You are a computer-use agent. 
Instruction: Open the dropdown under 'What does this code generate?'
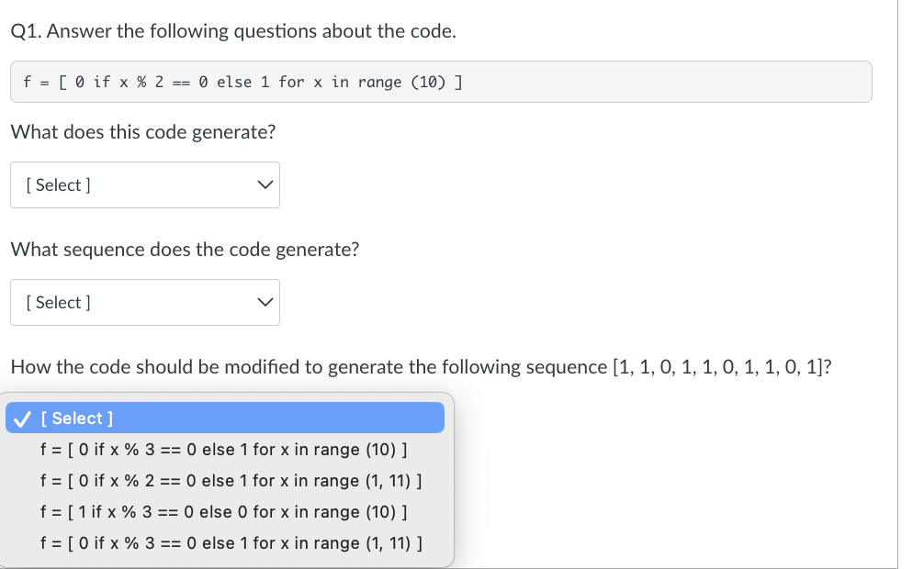(144, 184)
